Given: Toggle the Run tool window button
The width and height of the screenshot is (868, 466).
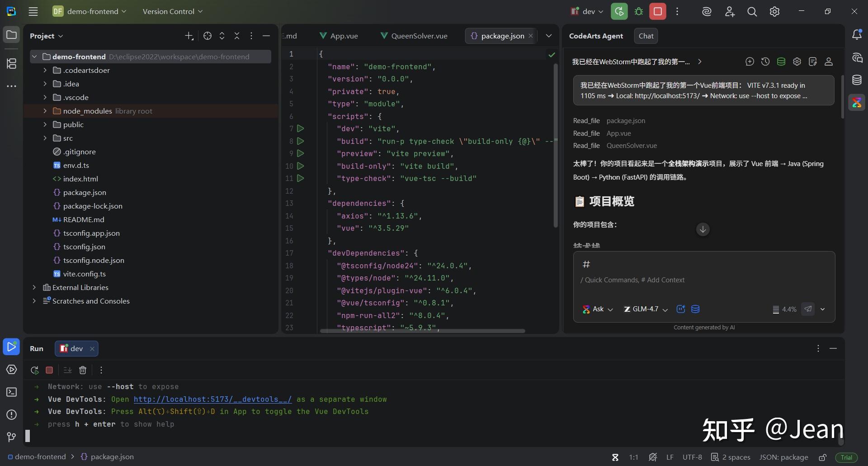Looking at the screenshot, I should pyautogui.click(x=11, y=347).
